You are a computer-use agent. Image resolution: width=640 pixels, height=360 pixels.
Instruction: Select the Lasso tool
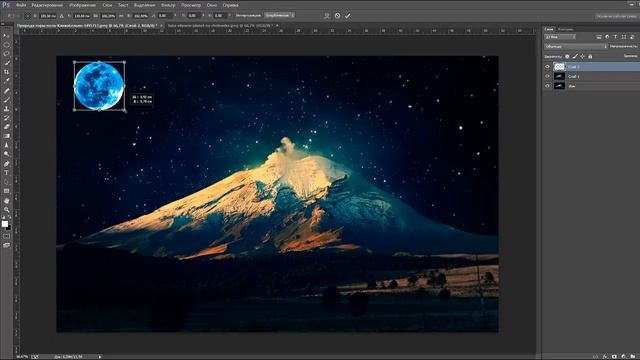click(7, 54)
